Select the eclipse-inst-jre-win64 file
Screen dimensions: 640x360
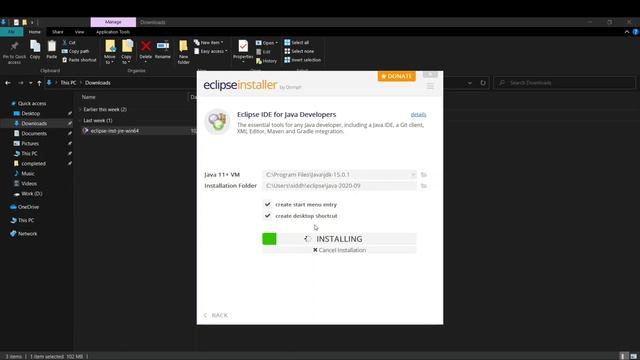point(114,131)
